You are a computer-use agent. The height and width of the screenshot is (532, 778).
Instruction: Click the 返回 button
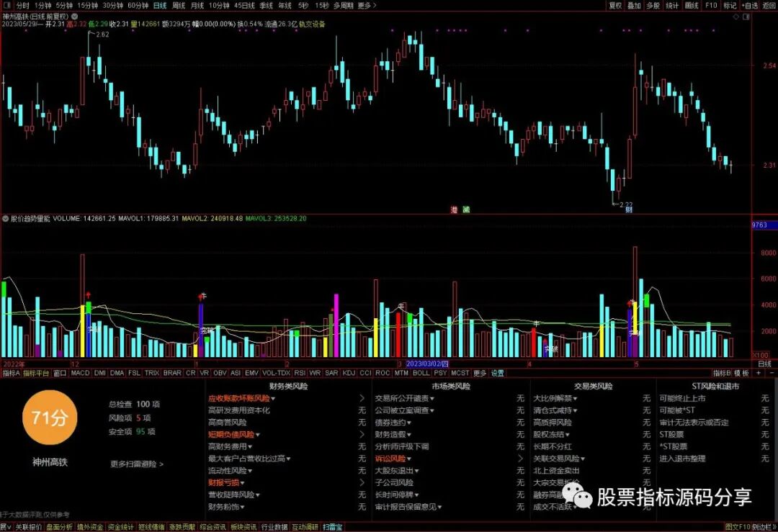point(769,6)
